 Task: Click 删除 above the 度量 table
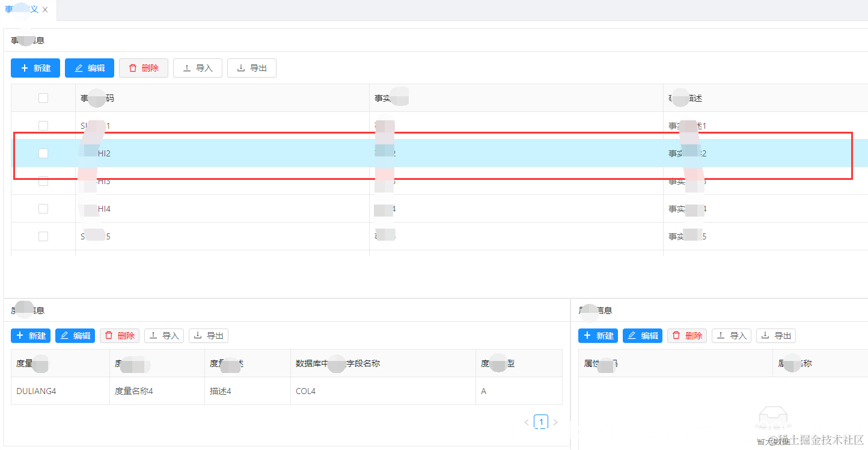point(120,336)
